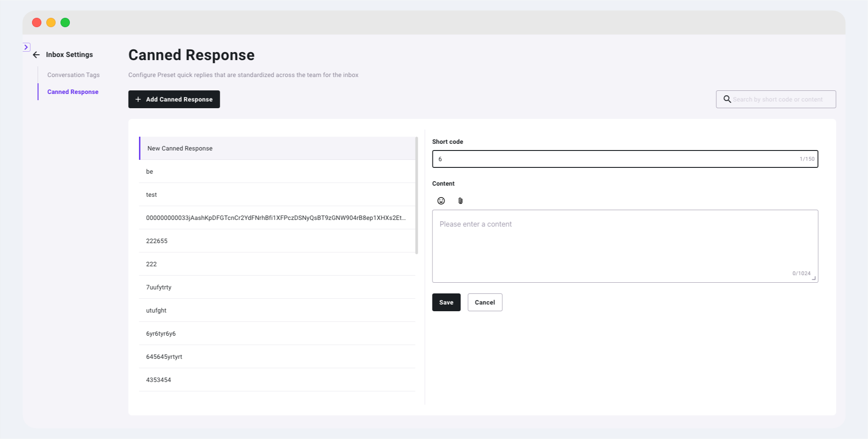Click into the Content text area
Screen dimensions: 868x439
[x=625, y=246]
